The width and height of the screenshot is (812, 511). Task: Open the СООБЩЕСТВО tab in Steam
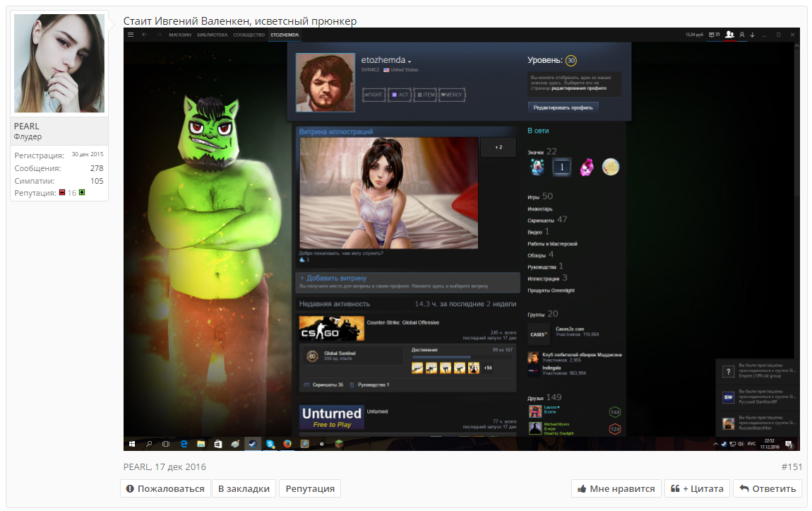(x=249, y=35)
